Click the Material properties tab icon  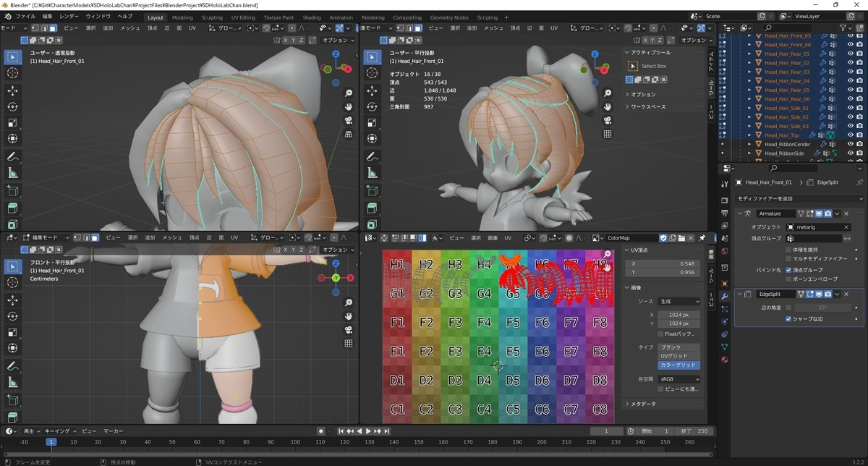click(725, 360)
